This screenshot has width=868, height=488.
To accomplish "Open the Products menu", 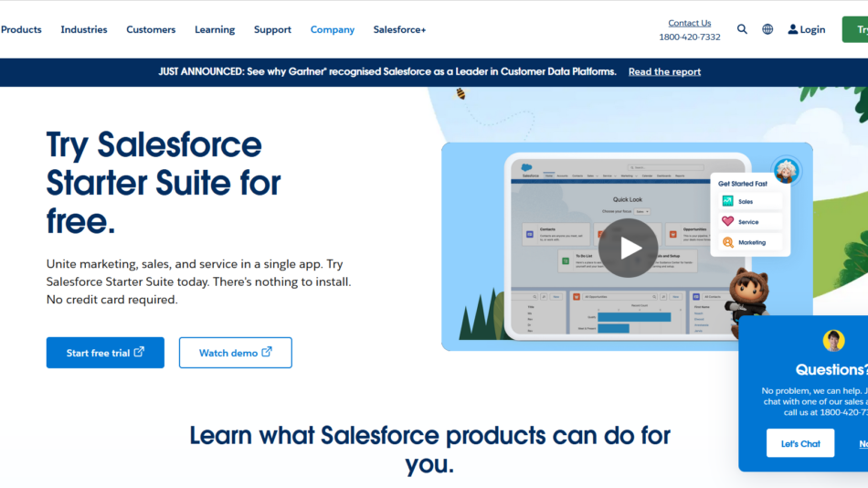I will tap(21, 29).
